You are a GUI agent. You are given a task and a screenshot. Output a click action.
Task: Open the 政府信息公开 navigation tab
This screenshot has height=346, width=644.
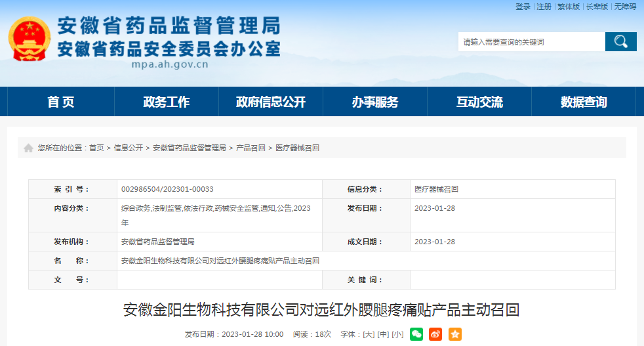271,102
